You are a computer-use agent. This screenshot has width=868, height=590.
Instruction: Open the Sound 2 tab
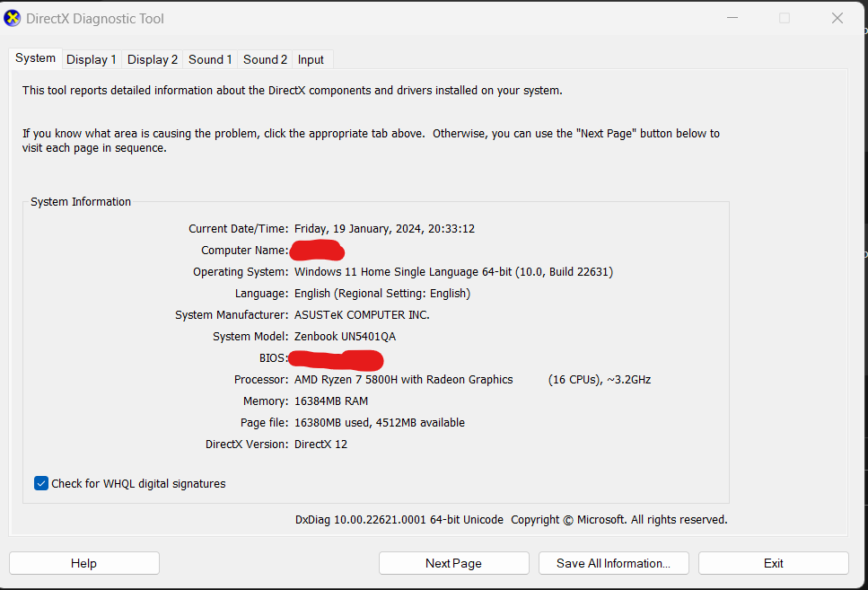pyautogui.click(x=265, y=59)
